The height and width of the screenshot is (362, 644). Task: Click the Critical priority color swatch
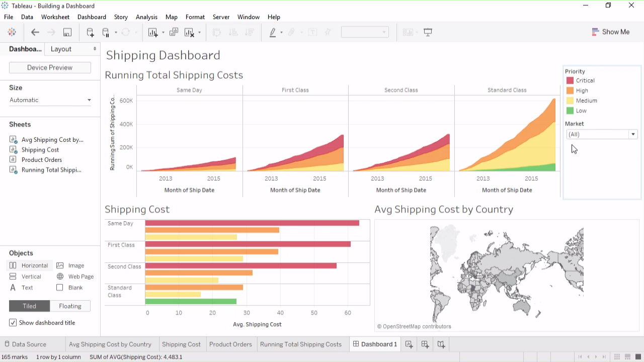tap(570, 80)
